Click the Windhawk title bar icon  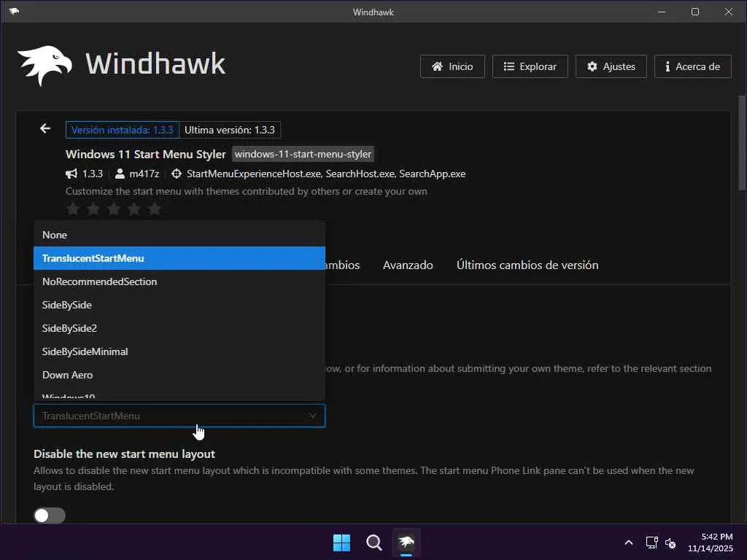[14, 12]
